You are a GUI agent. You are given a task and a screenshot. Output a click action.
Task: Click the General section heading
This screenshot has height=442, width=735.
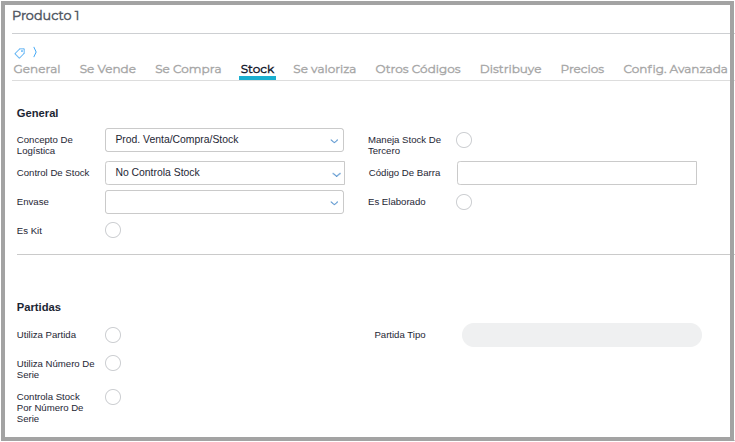pyautogui.click(x=38, y=113)
